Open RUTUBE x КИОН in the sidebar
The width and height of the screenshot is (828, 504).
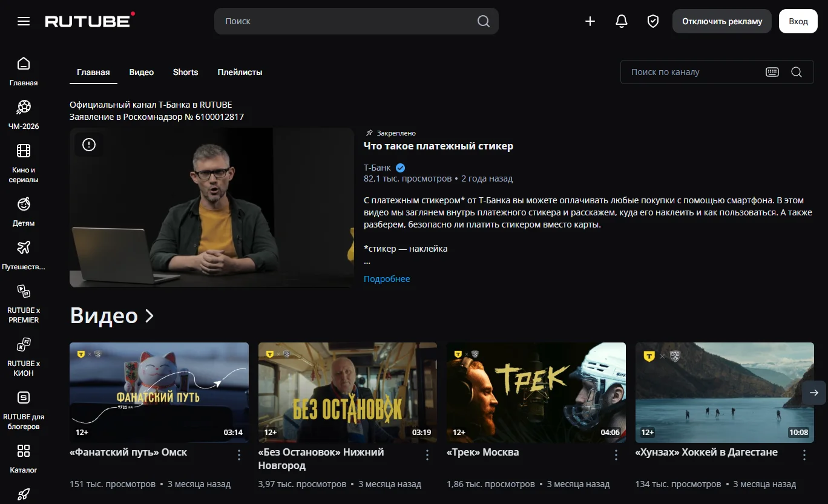(x=24, y=358)
